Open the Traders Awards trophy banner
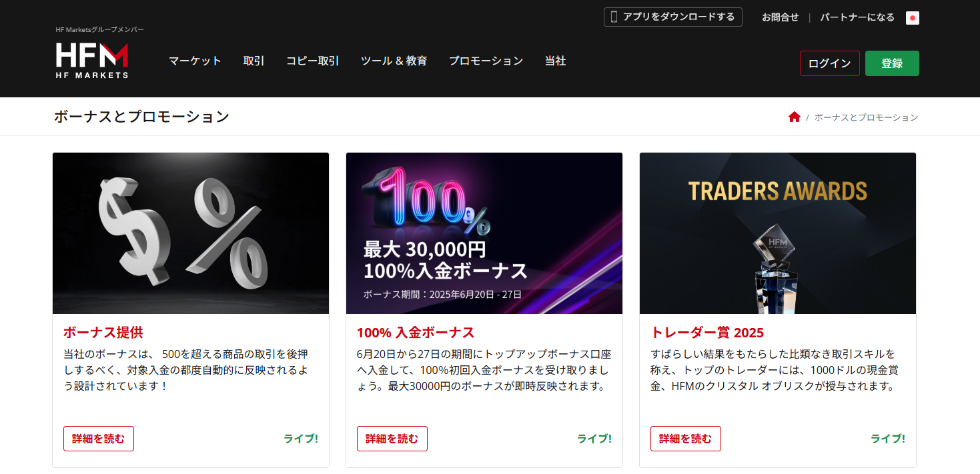Image resolution: width=980 pixels, height=474 pixels. click(x=778, y=233)
